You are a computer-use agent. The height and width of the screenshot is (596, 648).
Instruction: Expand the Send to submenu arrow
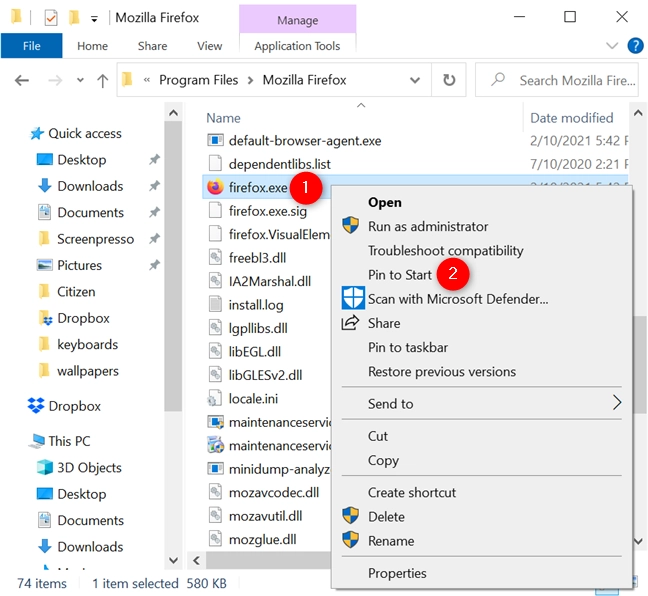(617, 403)
